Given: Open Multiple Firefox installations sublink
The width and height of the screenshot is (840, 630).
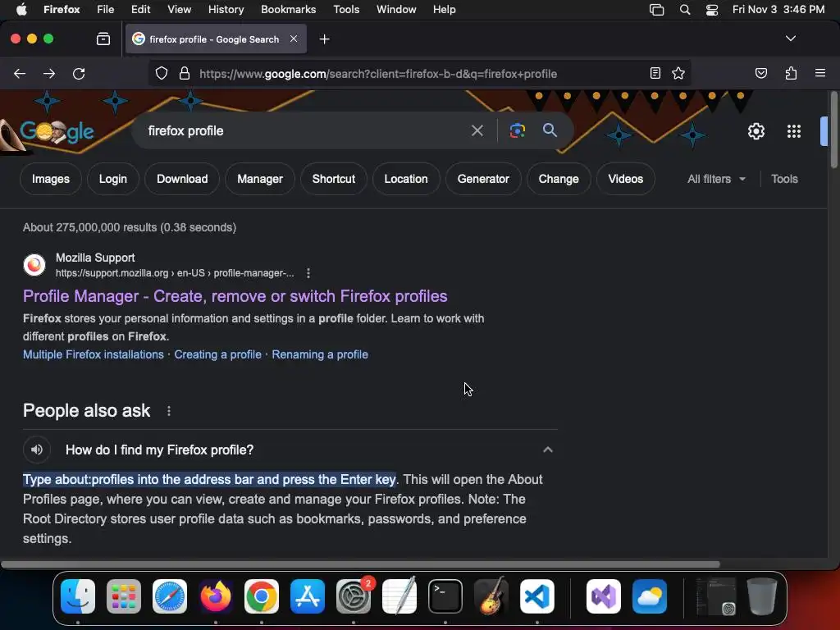Looking at the screenshot, I should coord(94,354).
